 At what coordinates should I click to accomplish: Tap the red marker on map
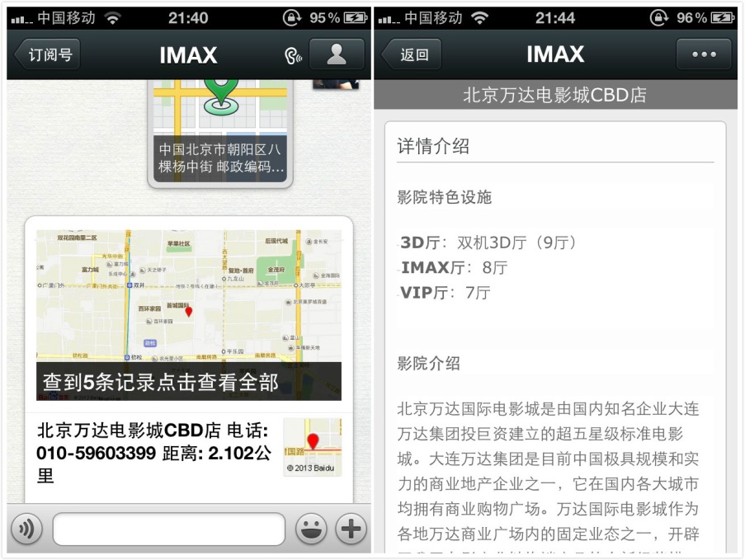(x=189, y=312)
